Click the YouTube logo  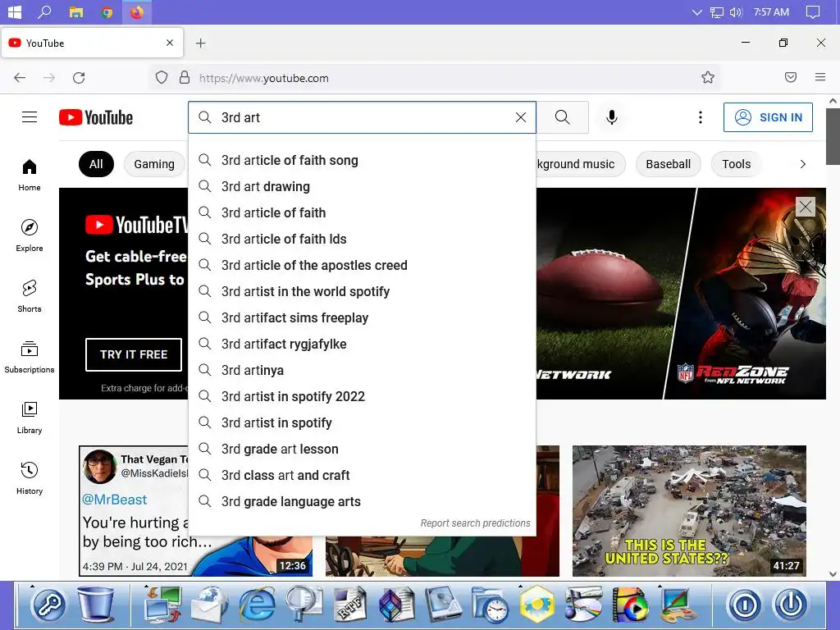pyautogui.click(x=96, y=117)
